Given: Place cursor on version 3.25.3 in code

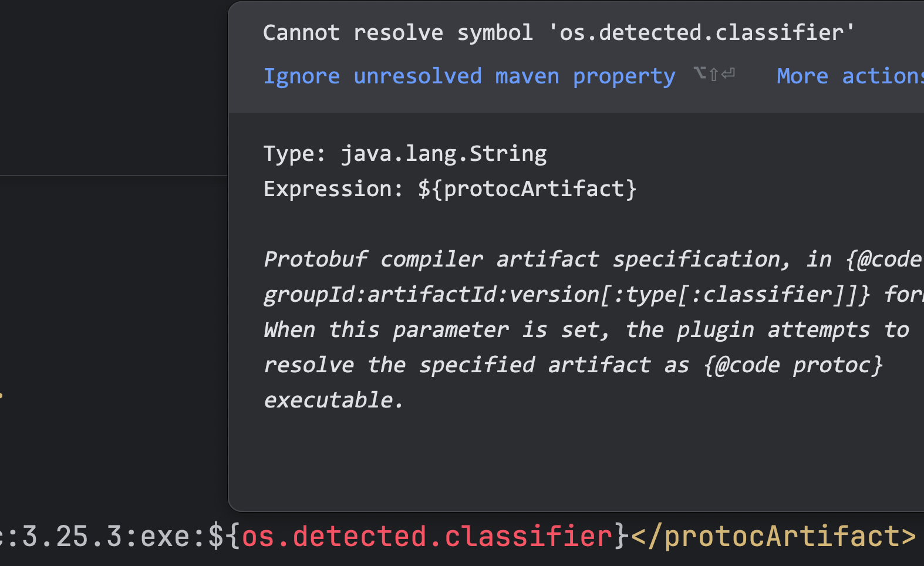Looking at the screenshot, I should click(72, 536).
